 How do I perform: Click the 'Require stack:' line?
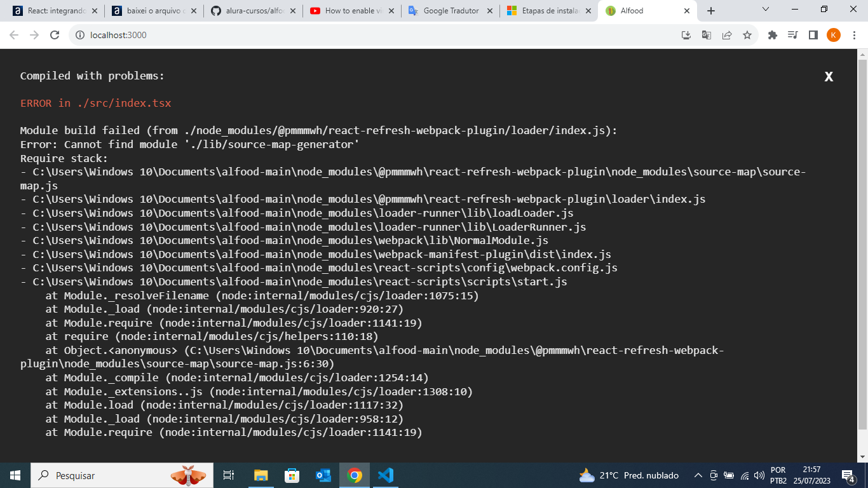[x=64, y=158]
